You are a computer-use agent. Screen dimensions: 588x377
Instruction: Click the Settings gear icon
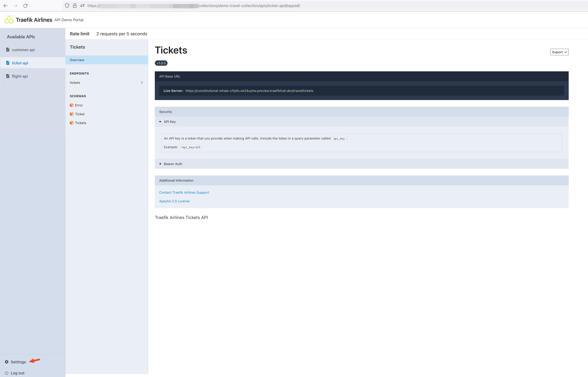pos(7,362)
